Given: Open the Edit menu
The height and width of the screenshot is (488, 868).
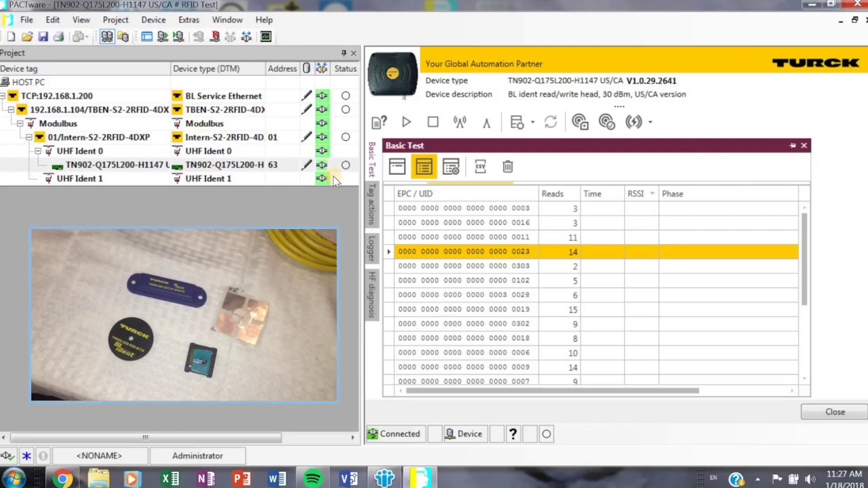Looking at the screenshot, I should [x=52, y=20].
